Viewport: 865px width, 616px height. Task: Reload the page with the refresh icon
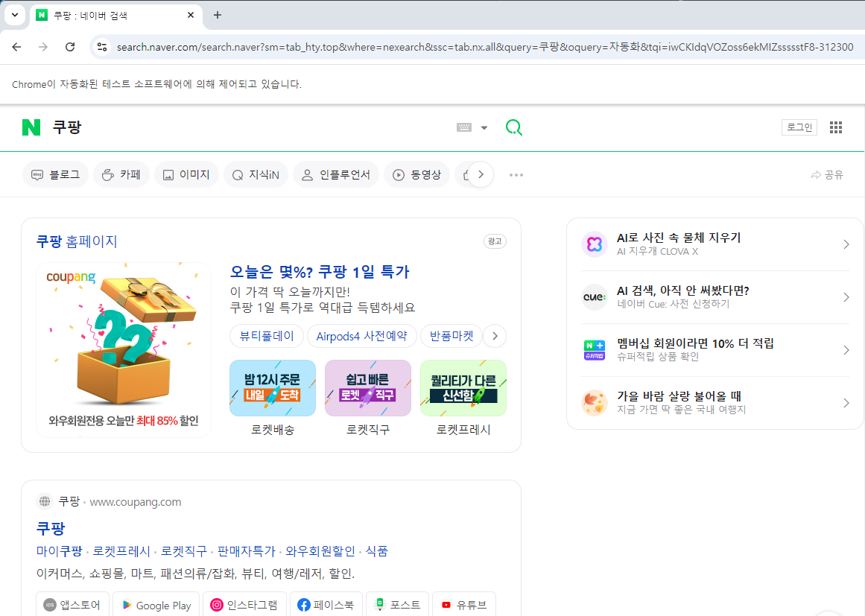70,47
